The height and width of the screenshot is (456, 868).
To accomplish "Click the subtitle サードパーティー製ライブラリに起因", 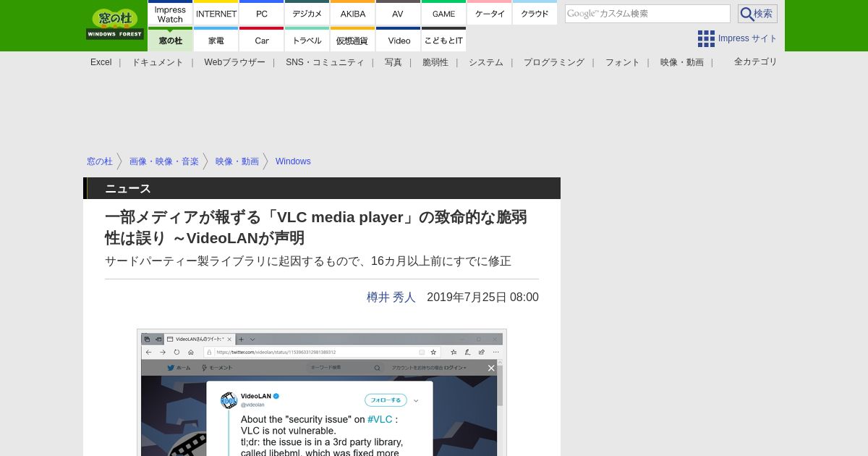I will [308, 261].
